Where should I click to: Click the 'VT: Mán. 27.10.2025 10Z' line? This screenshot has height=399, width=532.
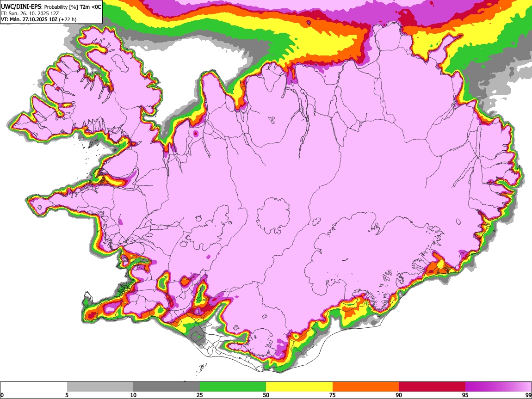(38, 20)
